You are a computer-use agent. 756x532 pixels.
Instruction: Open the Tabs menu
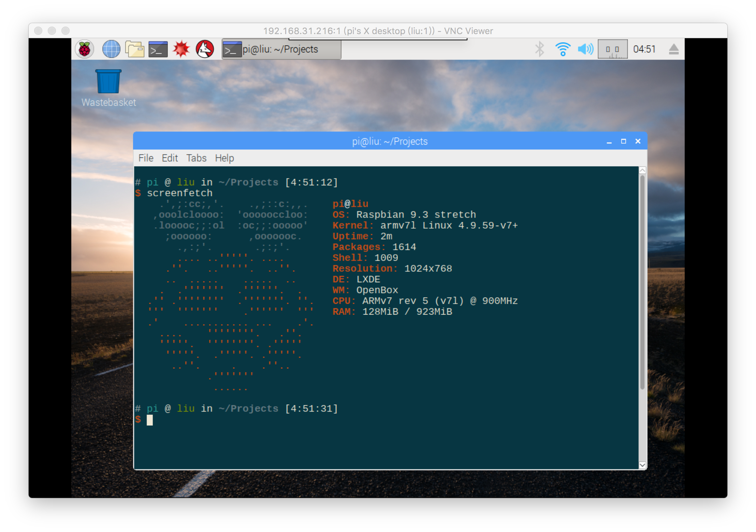coord(196,158)
